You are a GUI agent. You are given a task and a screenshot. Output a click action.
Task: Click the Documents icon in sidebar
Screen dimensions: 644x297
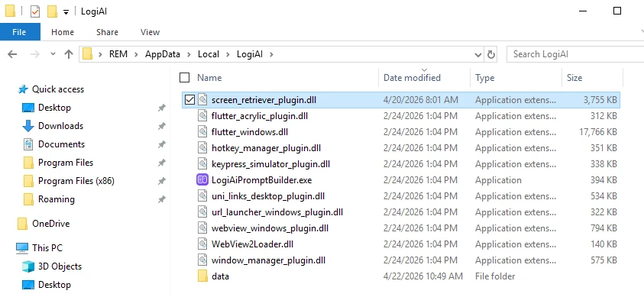click(x=28, y=144)
